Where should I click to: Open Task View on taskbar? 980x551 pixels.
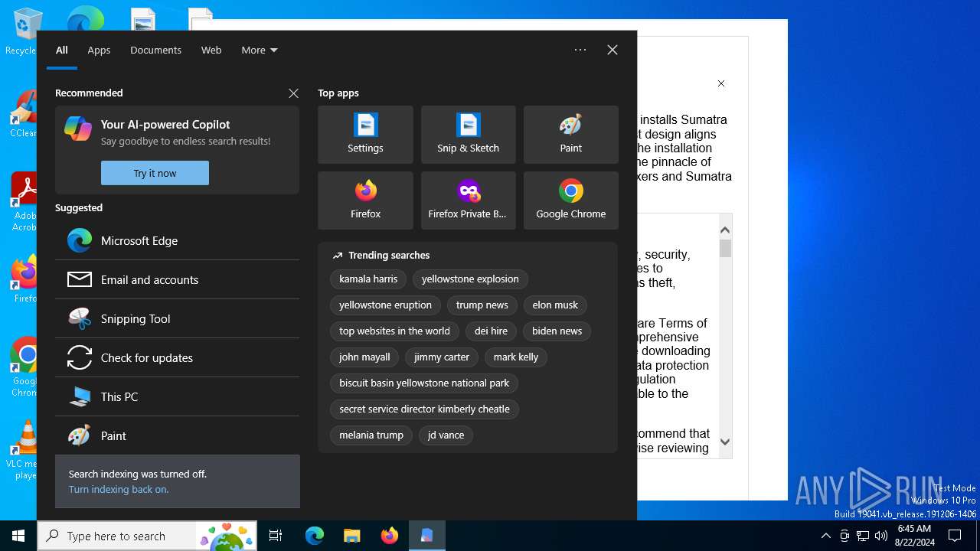[x=276, y=536]
